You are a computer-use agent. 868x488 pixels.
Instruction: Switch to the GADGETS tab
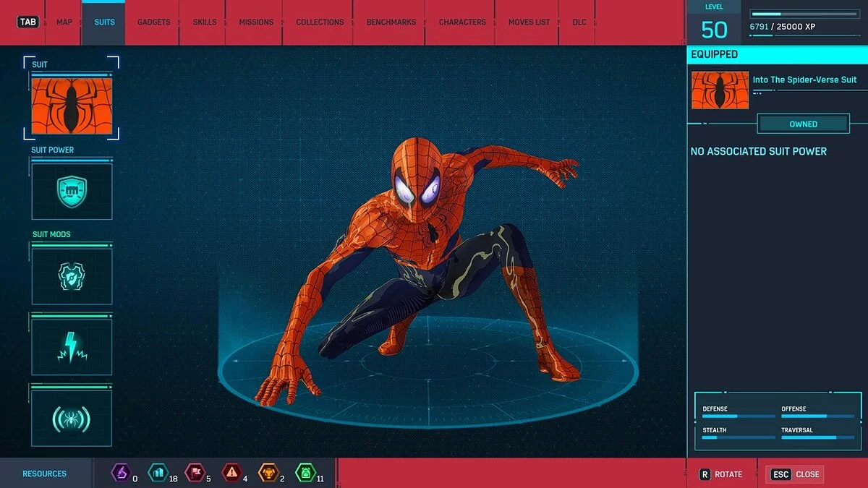click(x=153, y=22)
